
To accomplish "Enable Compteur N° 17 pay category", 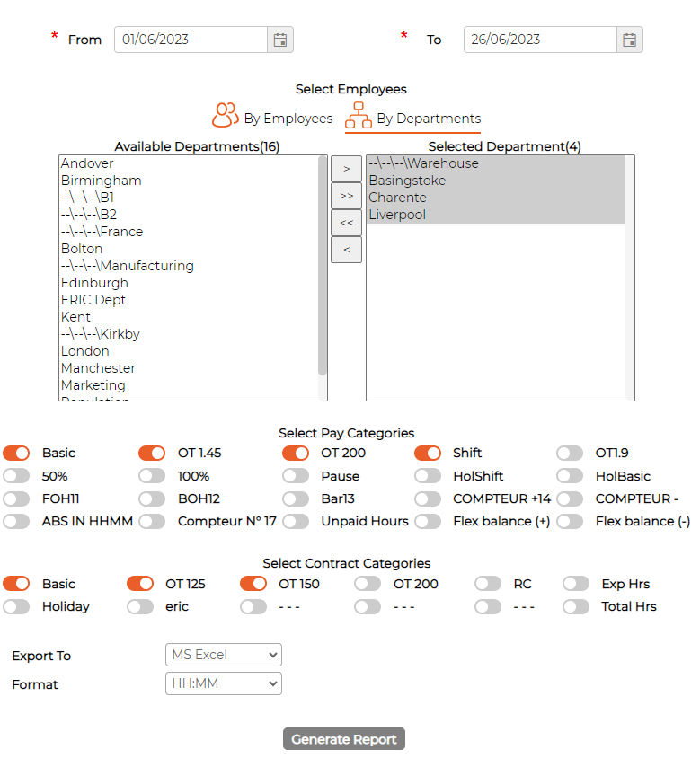I will tap(152, 521).
